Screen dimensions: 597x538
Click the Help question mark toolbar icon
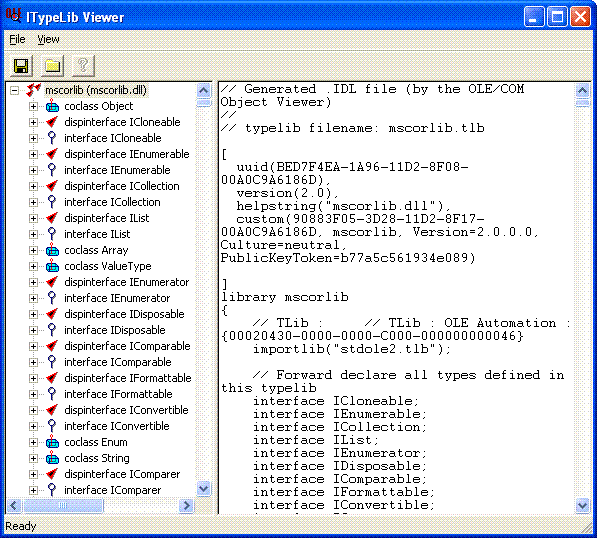83,66
